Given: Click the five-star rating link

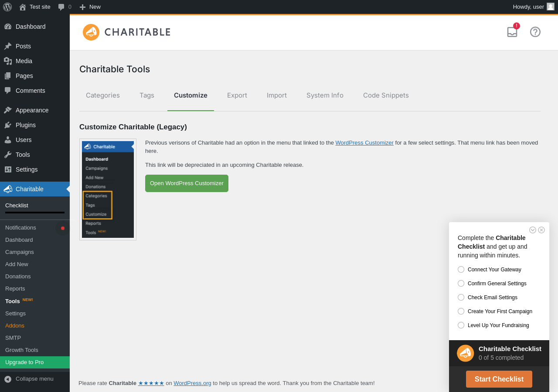Looking at the screenshot, I should click(x=151, y=383).
